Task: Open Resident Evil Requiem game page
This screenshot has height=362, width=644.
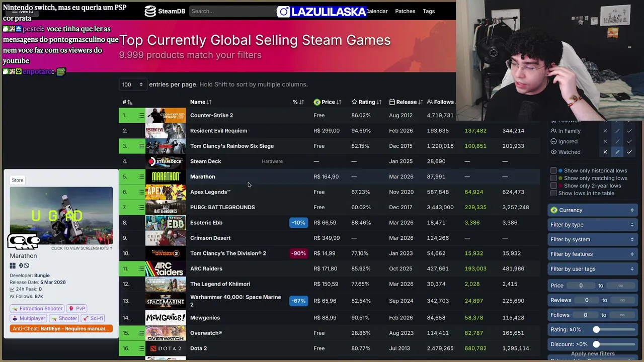Action: point(218,131)
